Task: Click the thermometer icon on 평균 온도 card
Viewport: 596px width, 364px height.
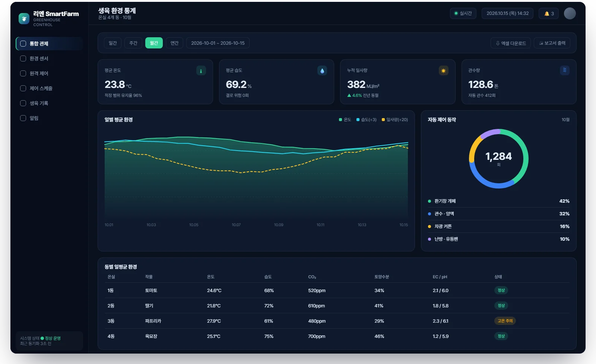Action: pyautogui.click(x=201, y=70)
